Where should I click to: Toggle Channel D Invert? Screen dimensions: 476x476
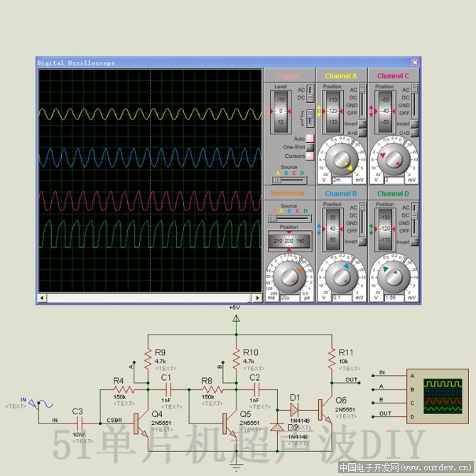pyautogui.click(x=414, y=242)
